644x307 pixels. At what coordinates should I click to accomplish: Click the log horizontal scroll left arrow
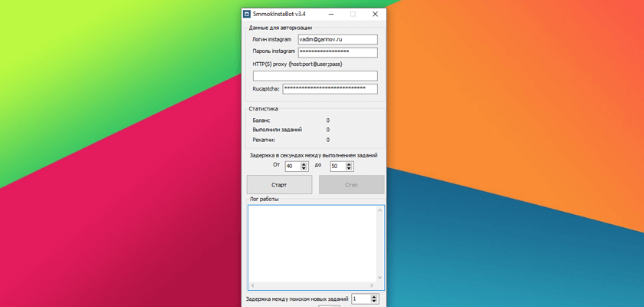pos(252,286)
